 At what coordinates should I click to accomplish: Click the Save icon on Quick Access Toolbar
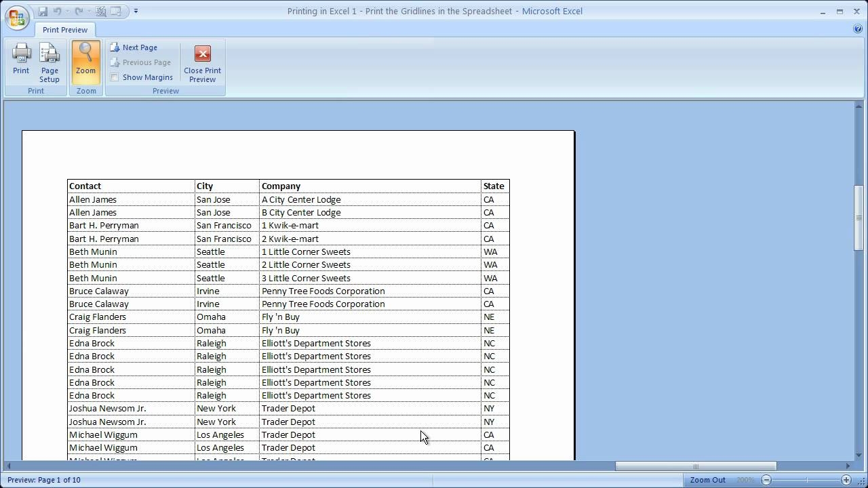(x=43, y=11)
